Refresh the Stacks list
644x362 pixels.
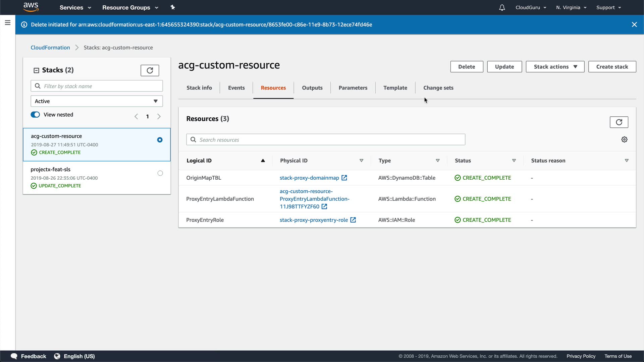pyautogui.click(x=150, y=70)
